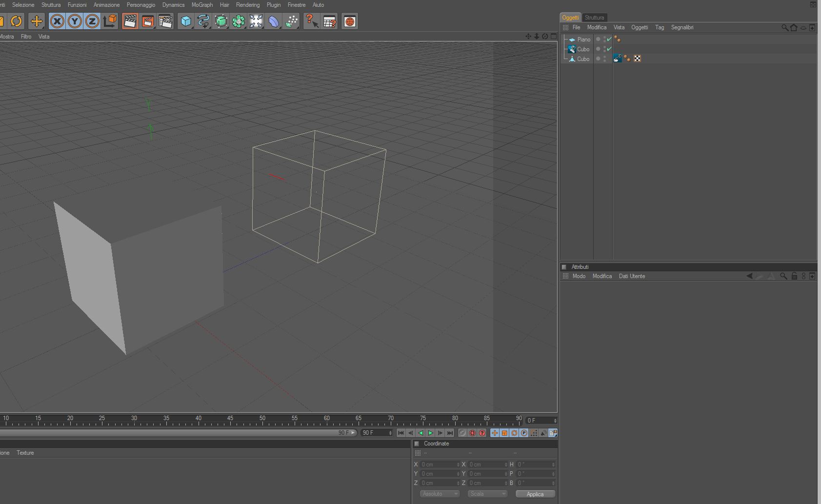Open the spline drawing tool
The image size is (821, 504).
[x=203, y=21]
